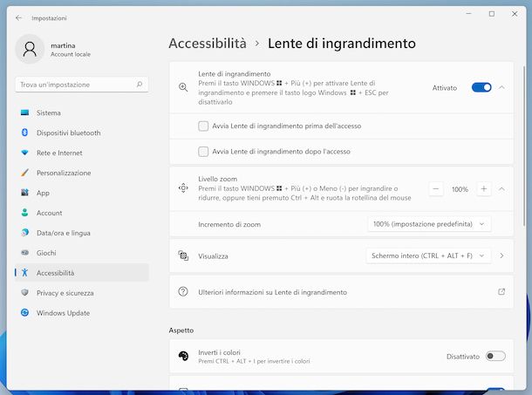This screenshot has height=395, width=532.
Task: Decrease zoom level with minus button
Action: pos(436,188)
